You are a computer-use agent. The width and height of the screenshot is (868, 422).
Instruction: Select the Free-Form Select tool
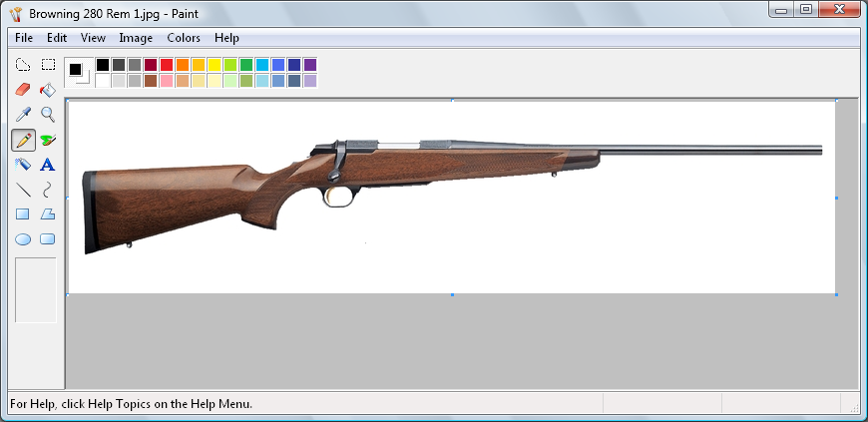pos(23,65)
